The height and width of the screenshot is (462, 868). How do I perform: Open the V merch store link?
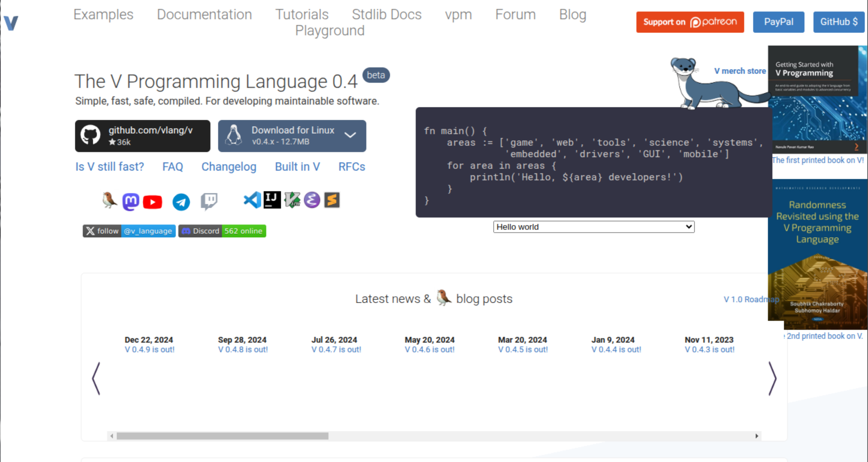click(x=740, y=71)
